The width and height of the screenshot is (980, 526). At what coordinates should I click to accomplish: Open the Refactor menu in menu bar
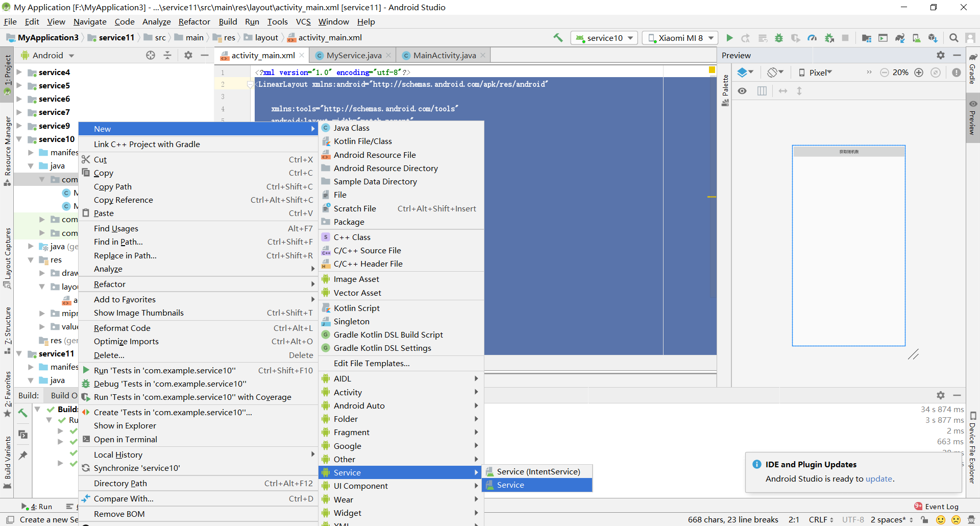[x=194, y=21]
